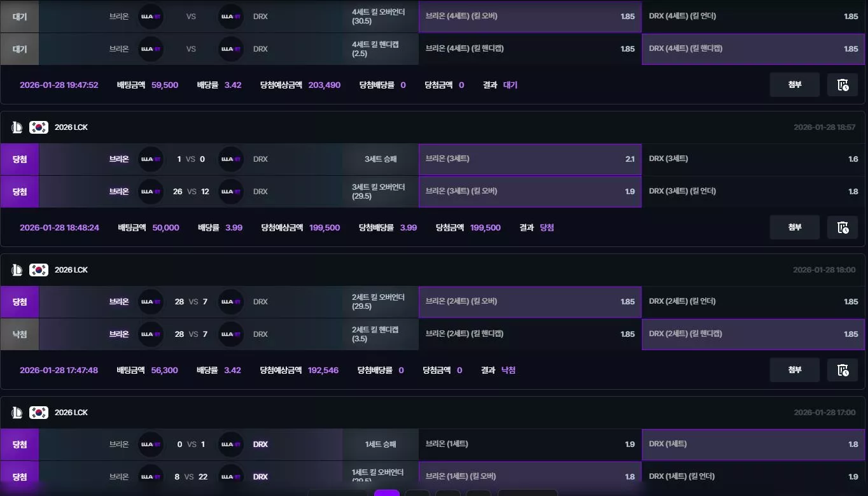Select DRX (1세트) odds 1.8 cell

point(754,444)
